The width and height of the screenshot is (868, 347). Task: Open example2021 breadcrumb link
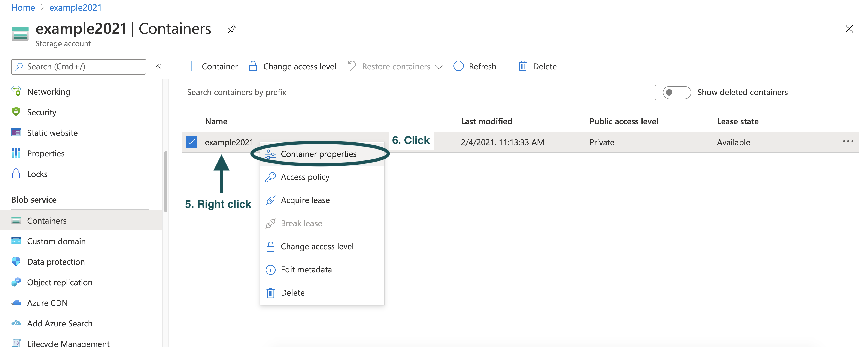[x=76, y=7]
